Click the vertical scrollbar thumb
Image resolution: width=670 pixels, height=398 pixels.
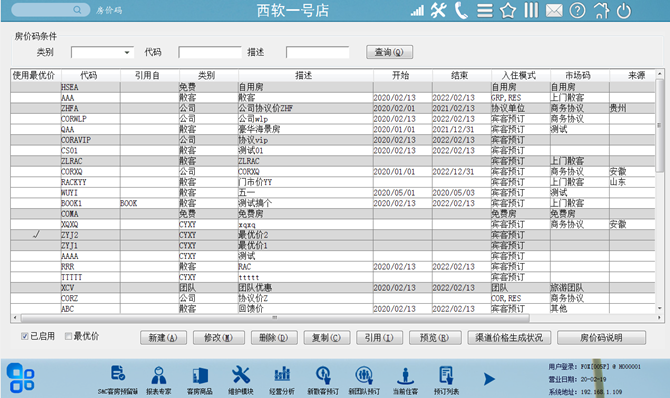point(659,126)
